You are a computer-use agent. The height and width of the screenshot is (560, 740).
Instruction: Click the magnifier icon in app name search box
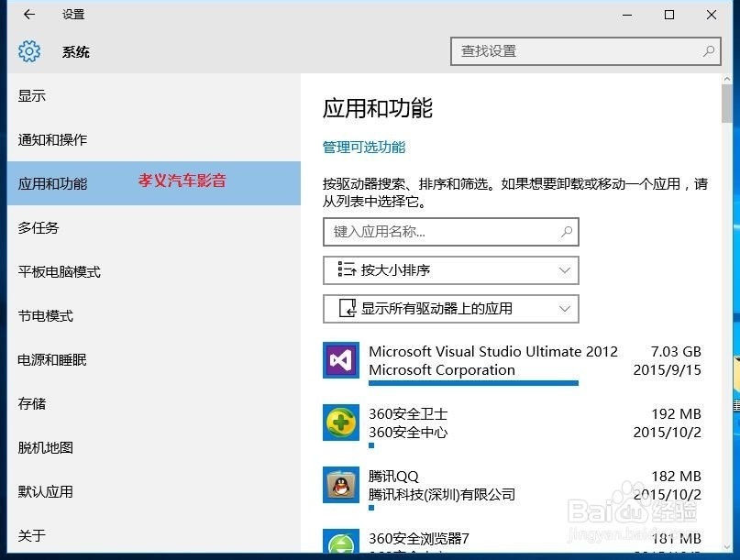[x=567, y=232]
